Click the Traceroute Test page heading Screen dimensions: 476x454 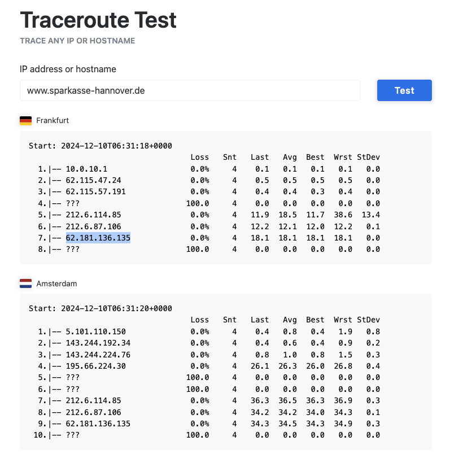[x=98, y=20]
